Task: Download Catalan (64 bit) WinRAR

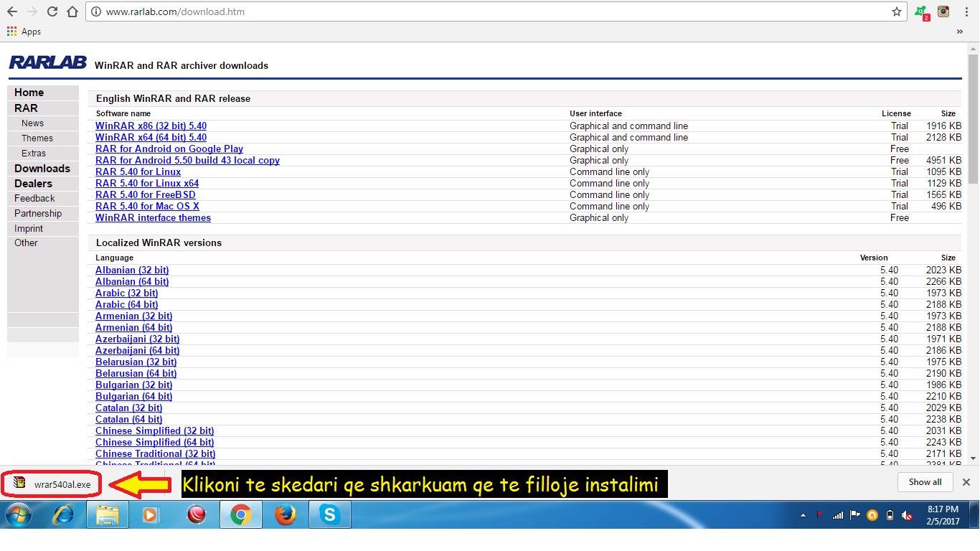Action: (129, 419)
